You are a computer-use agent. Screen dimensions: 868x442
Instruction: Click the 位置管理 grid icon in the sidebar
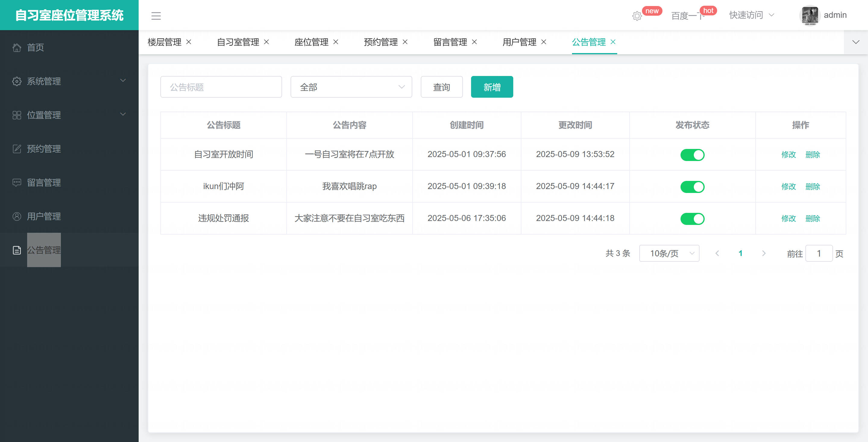click(17, 115)
